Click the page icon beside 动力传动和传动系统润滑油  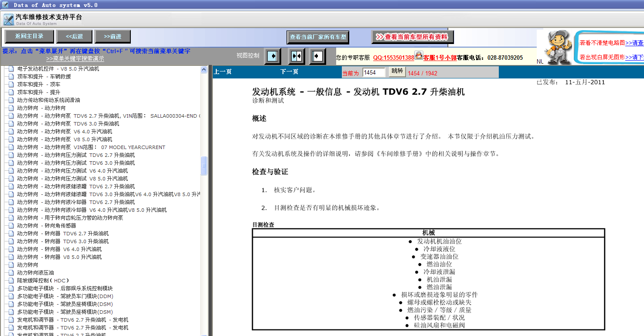[x=11, y=100]
